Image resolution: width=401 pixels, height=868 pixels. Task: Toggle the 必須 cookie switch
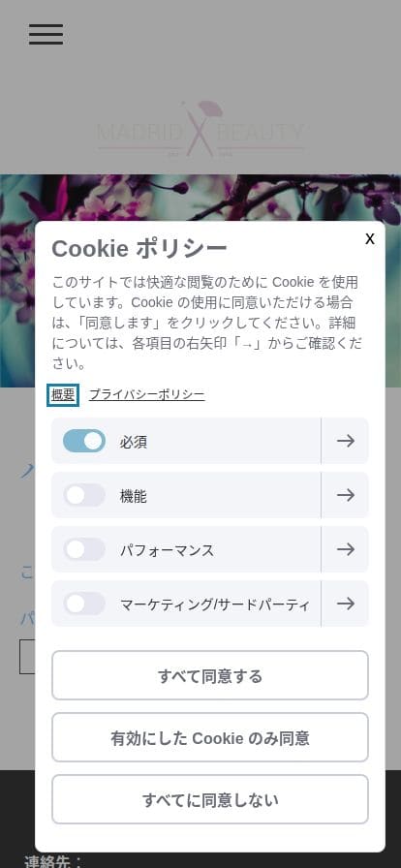[x=84, y=441]
